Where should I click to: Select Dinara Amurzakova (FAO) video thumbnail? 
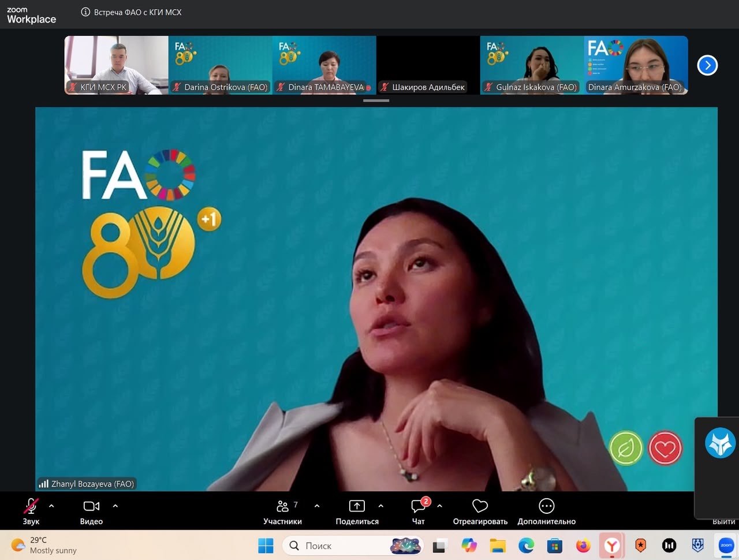636,65
